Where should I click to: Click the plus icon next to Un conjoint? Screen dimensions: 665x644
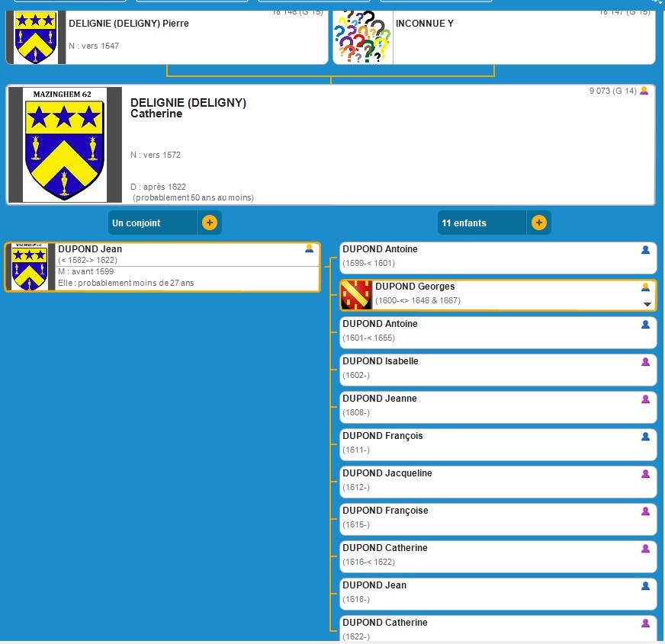210,223
